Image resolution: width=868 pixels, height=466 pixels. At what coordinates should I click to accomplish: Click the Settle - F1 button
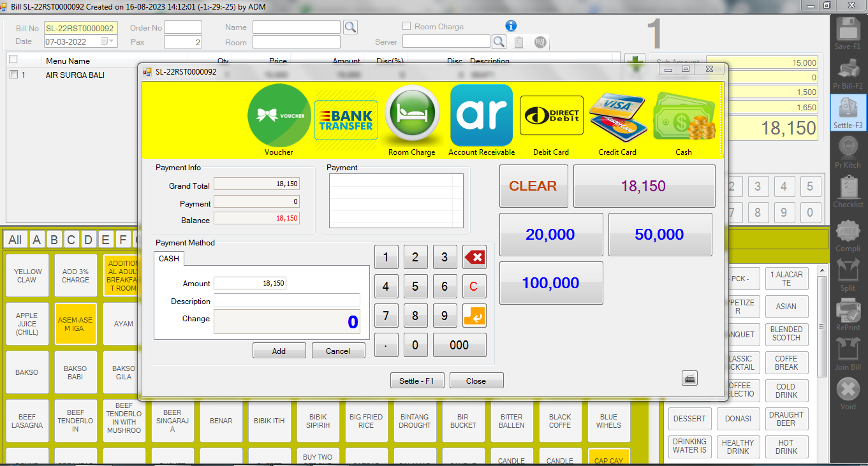pos(417,381)
